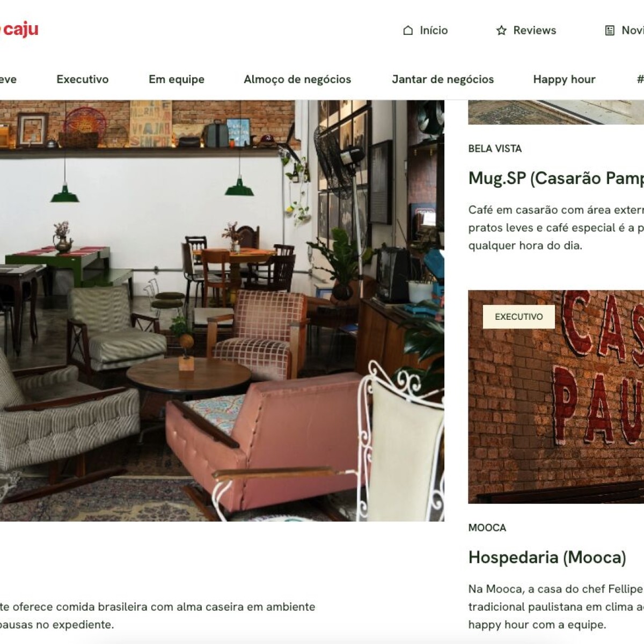Select the Almoço de negócios tab
644x644 pixels.
point(297,79)
